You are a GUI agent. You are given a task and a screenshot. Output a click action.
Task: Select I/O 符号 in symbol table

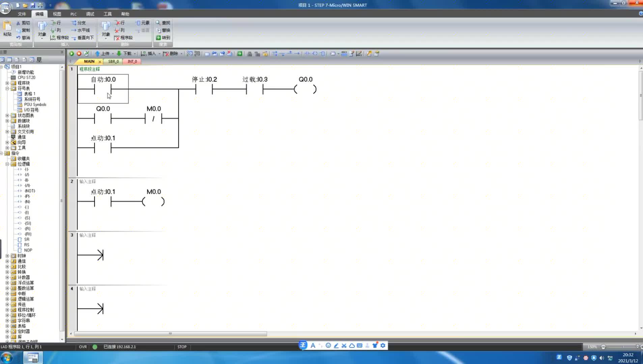point(31,110)
